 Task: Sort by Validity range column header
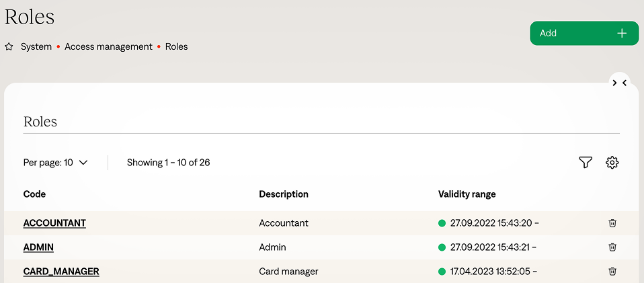[467, 194]
